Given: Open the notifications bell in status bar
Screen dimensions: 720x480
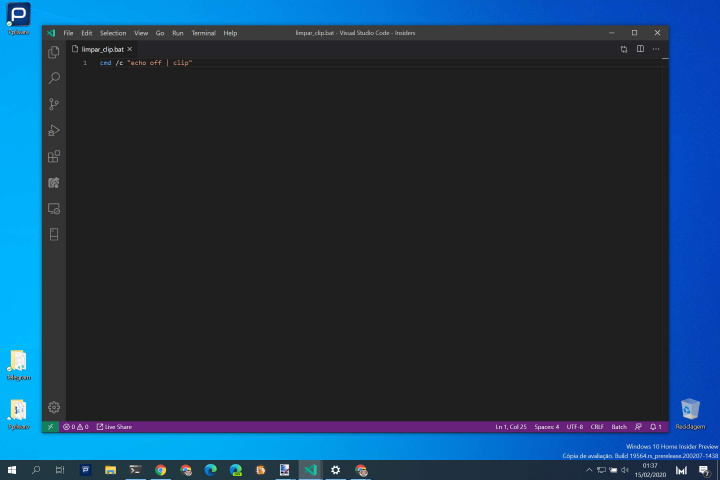Looking at the screenshot, I should coord(655,427).
